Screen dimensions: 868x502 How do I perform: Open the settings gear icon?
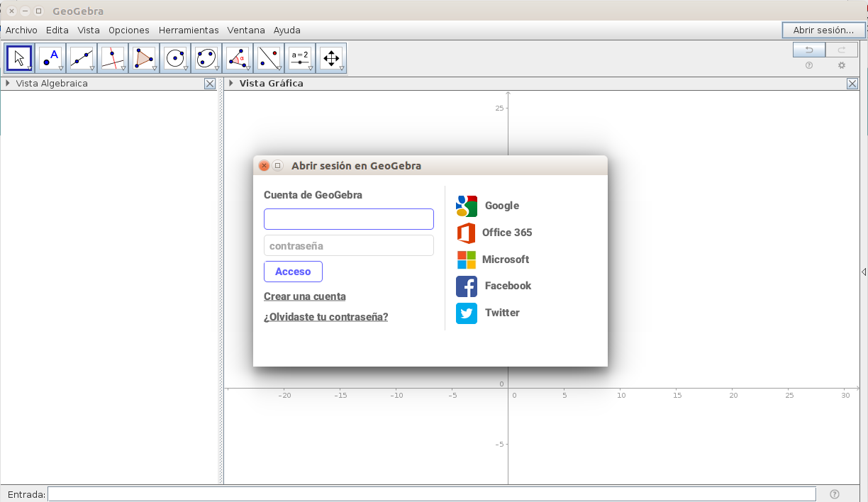point(842,65)
